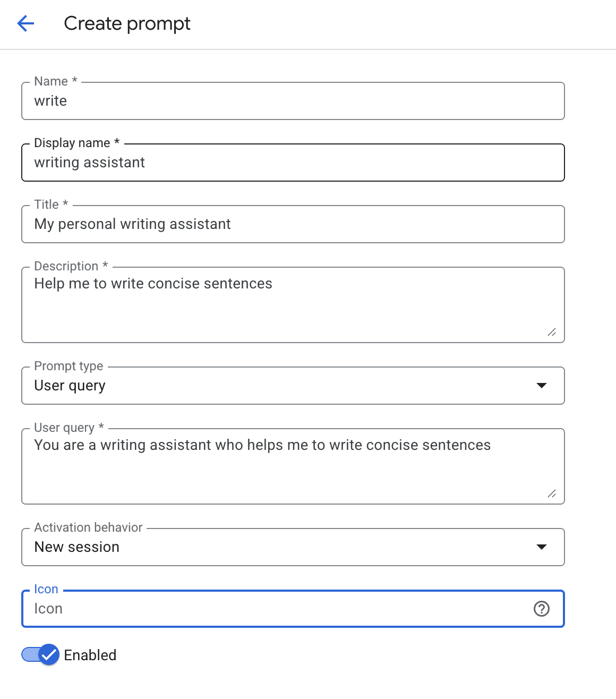Open the Activation behavior dropdown showing New session

pyautogui.click(x=292, y=547)
